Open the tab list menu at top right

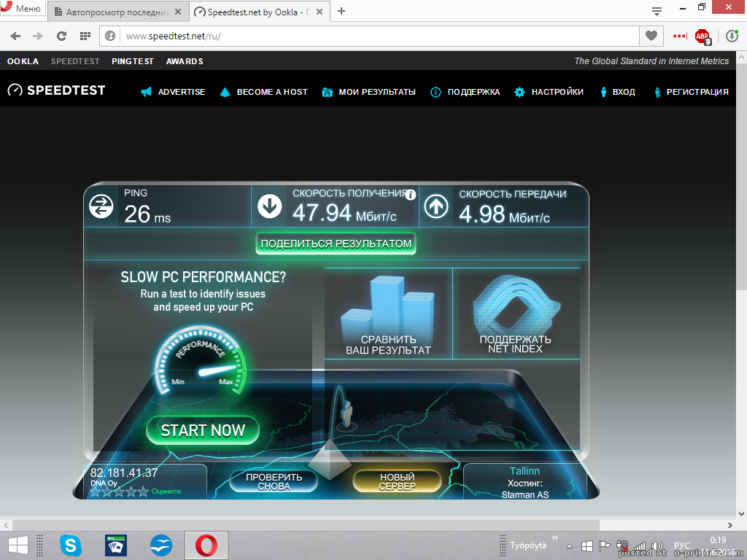click(657, 11)
